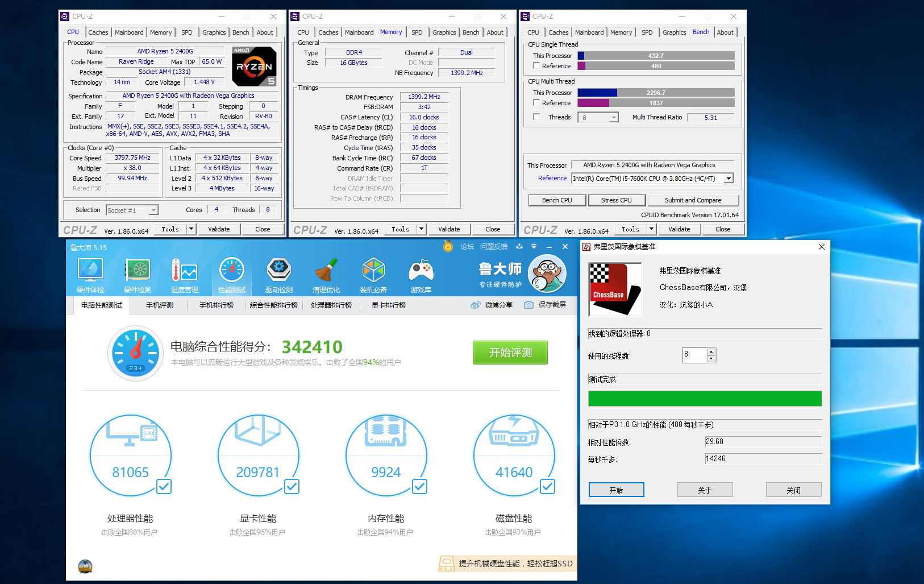Expand the Tools dropdown arrow in Memory window
This screenshot has height=584, width=924.
pos(421,229)
